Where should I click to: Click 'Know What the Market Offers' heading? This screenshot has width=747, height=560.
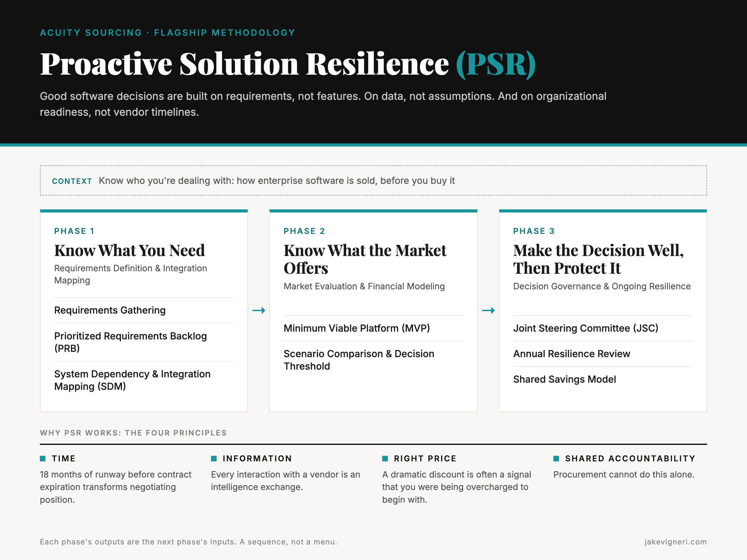tap(365, 259)
